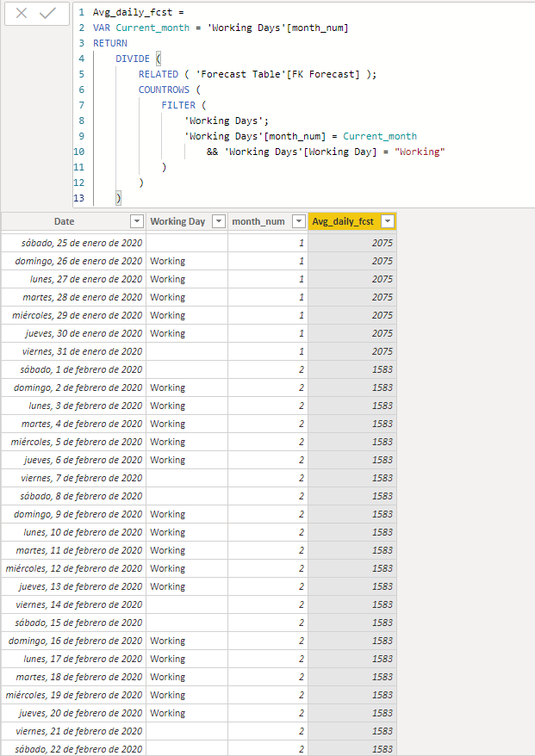The image size is (535, 756).
Task: Select cell 'sábado, 22 de febrero de 2020'
Action: pyautogui.click(x=73, y=749)
